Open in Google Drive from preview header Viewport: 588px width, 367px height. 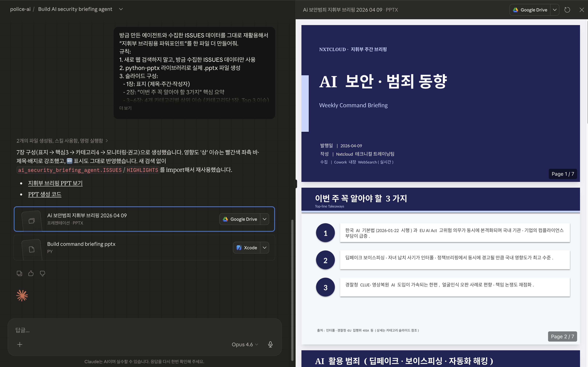tap(530, 10)
